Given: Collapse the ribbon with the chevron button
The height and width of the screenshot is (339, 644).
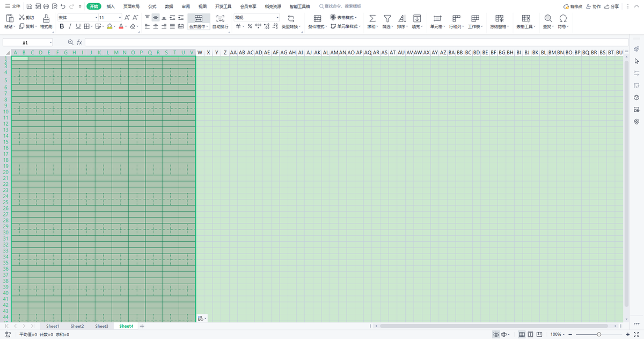Looking at the screenshot, I should coord(636,6).
